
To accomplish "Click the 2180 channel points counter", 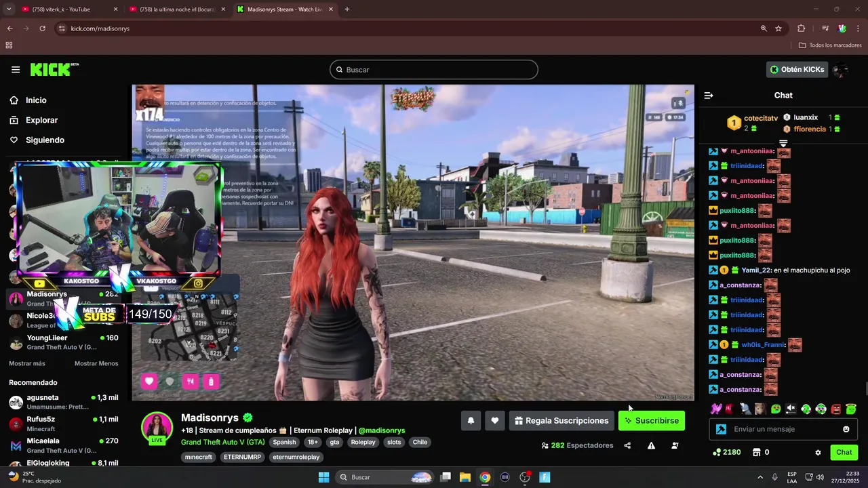I will 727,452.
